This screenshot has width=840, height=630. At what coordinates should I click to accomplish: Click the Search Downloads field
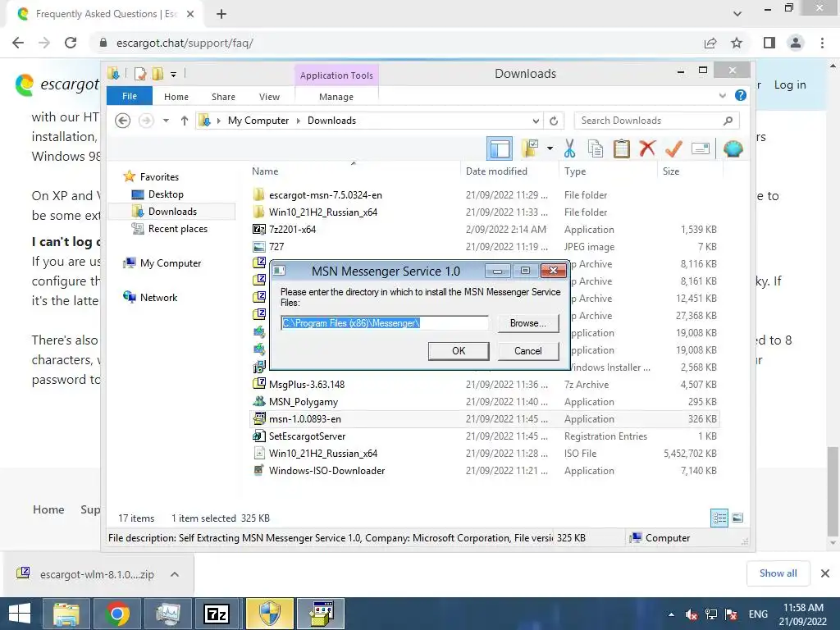pos(656,121)
